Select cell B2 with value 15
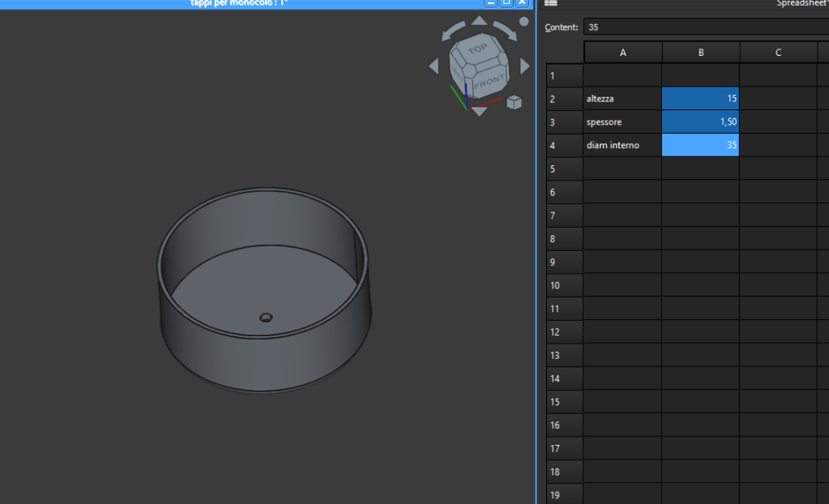This screenshot has width=829, height=504. point(700,98)
